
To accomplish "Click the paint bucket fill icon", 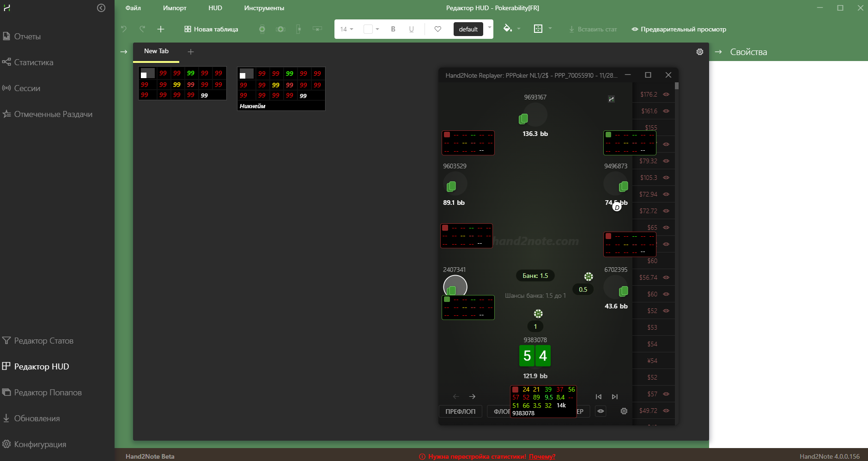I will (x=508, y=29).
